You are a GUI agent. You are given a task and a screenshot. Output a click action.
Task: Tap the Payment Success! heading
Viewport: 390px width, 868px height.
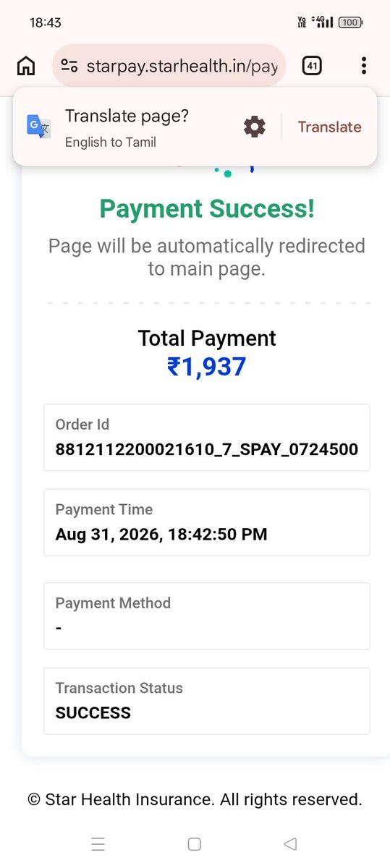(207, 209)
